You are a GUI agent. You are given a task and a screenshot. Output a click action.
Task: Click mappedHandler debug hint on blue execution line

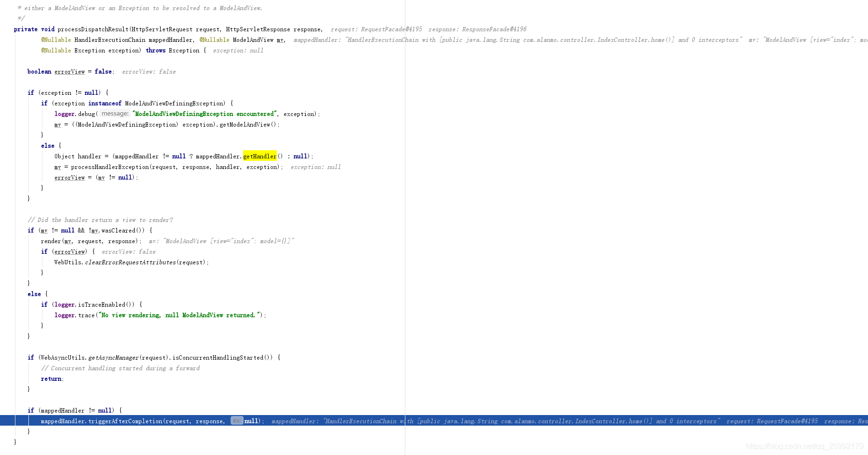(496, 421)
